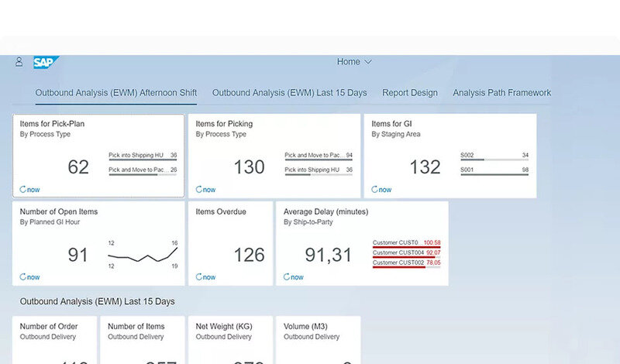Image resolution: width=620 pixels, height=364 pixels.
Task: Refresh the Average Delay tile
Action: tap(287, 276)
